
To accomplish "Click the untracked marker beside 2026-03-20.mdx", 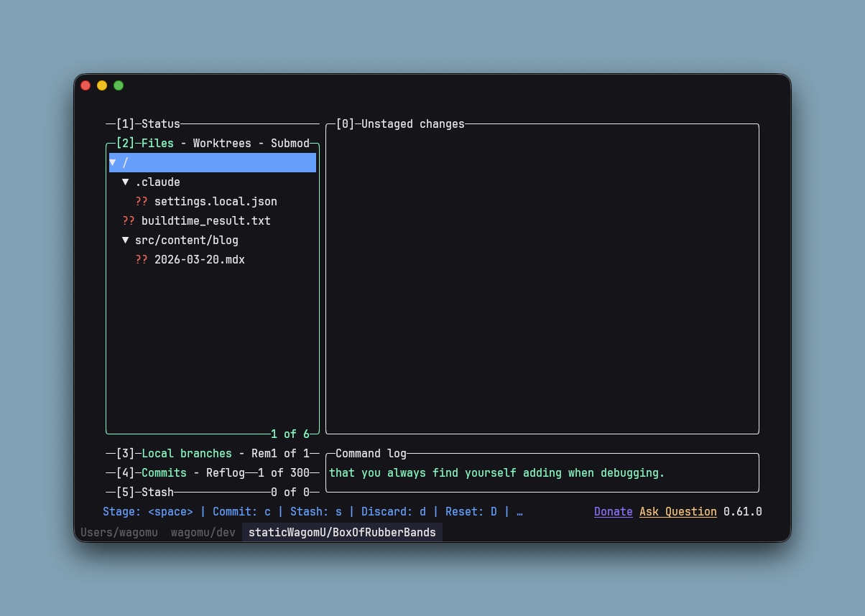I will tap(142, 260).
